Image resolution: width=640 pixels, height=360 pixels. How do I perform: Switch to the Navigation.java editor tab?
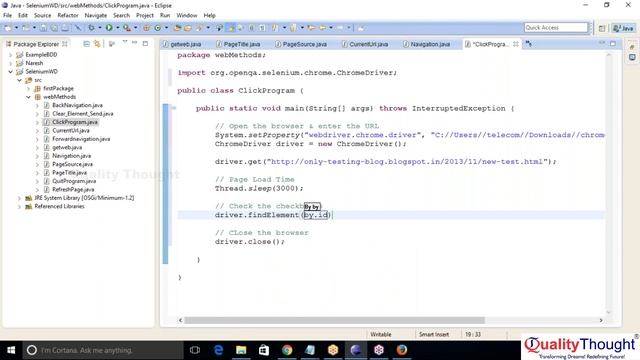pos(426,44)
